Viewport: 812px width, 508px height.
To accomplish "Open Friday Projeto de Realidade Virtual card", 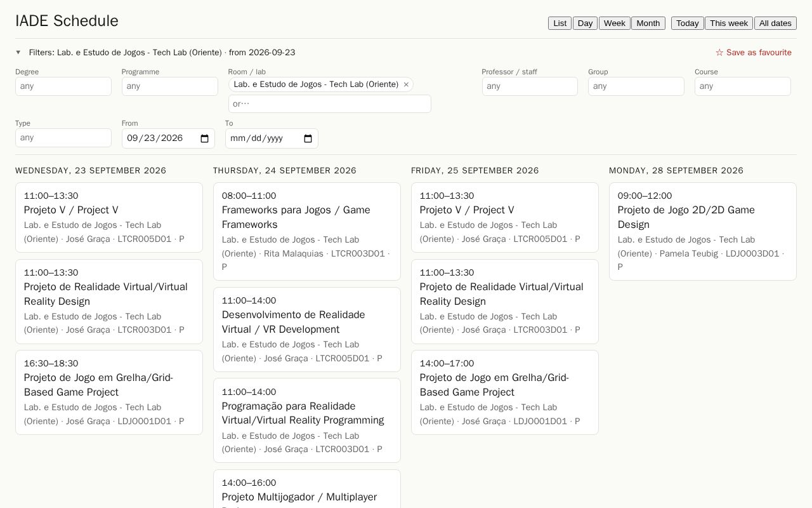I will tap(505, 302).
